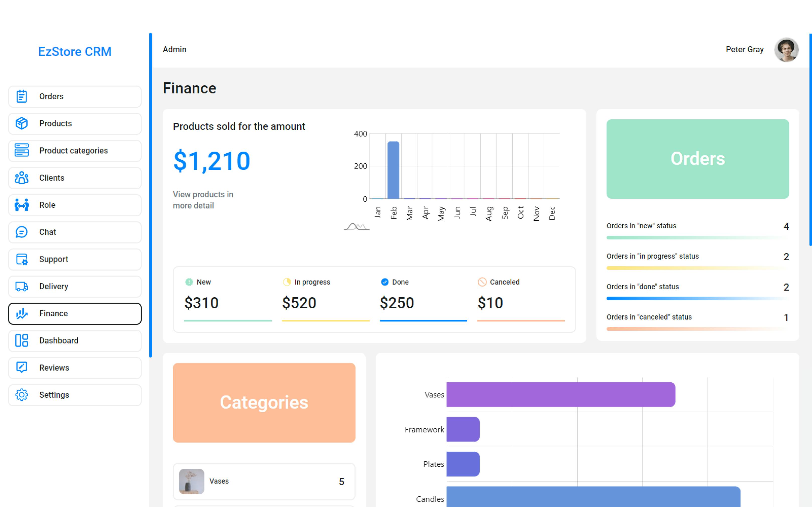
Task: Select the Product categories icon
Action: [22, 151]
